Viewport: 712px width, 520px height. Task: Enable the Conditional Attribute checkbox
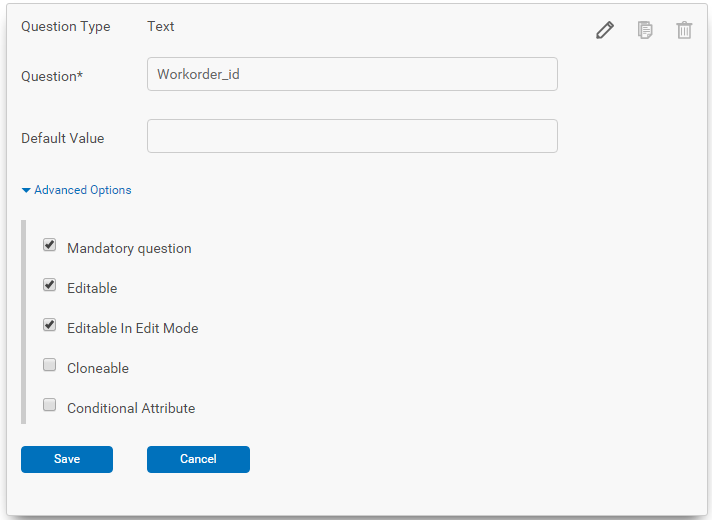click(x=49, y=405)
